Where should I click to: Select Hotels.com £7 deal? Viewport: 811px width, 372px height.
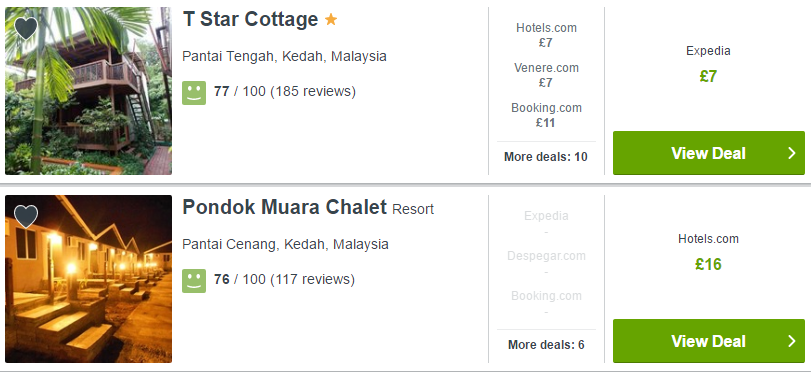(546, 35)
